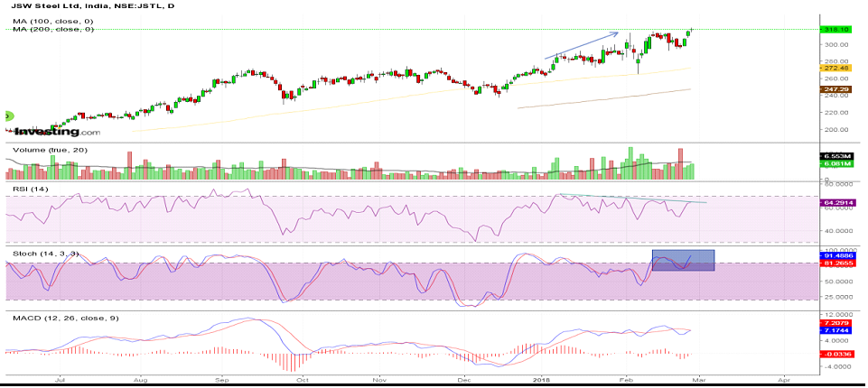Image resolution: width=868 pixels, height=388 pixels.
Task: Select the Stoch (14, 3, 3) indicator label
Action: [46, 254]
